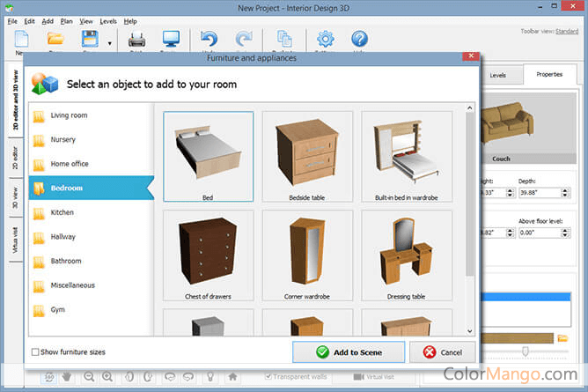Screen dimensions: 588x392
Task: Open Settings via the gear icon
Action: [x=326, y=40]
